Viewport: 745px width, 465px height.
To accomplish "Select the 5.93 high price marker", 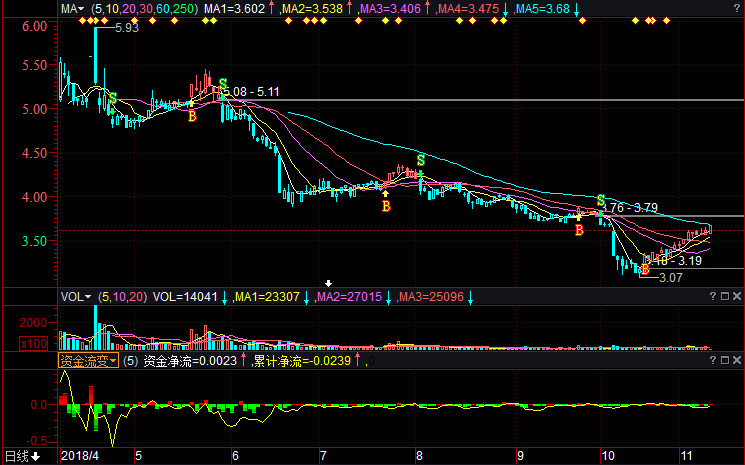I will tap(126, 28).
